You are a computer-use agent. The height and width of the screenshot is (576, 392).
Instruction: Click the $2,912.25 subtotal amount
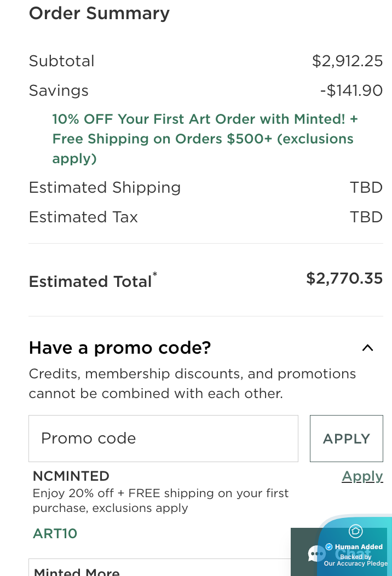click(x=347, y=61)
